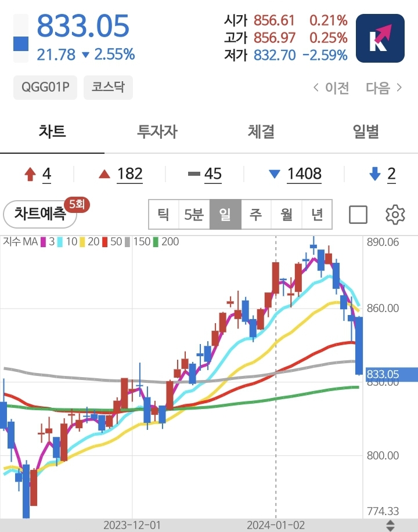This screenshot has height=532, width=418.
Task: Click the QGG01P code chip
Action: tap(45, 88)
